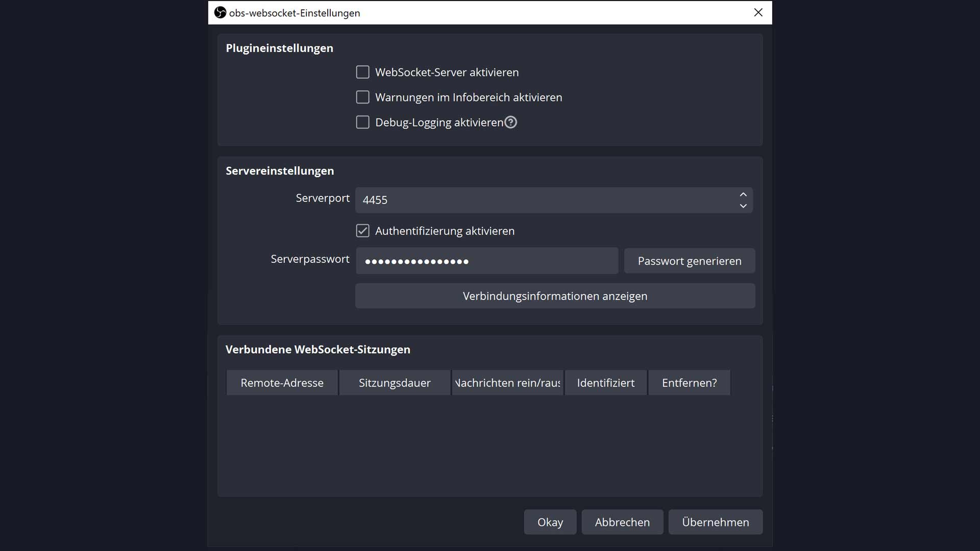Sort by Sitzungsdauer column header

click(x=395, y=383)
